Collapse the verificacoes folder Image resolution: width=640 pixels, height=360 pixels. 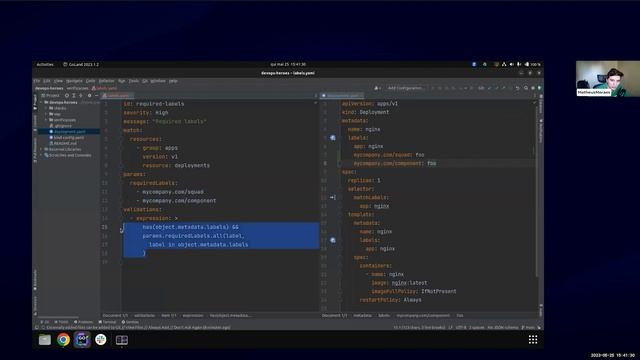point(46,120)
